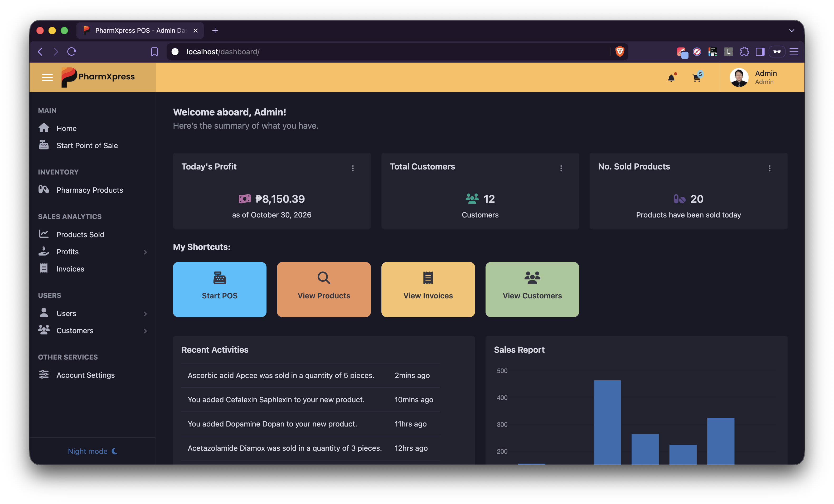Open Today's Profit card options menu
Image resolution: width=834 pixels, height=504 pixels.
pos(353,168)
